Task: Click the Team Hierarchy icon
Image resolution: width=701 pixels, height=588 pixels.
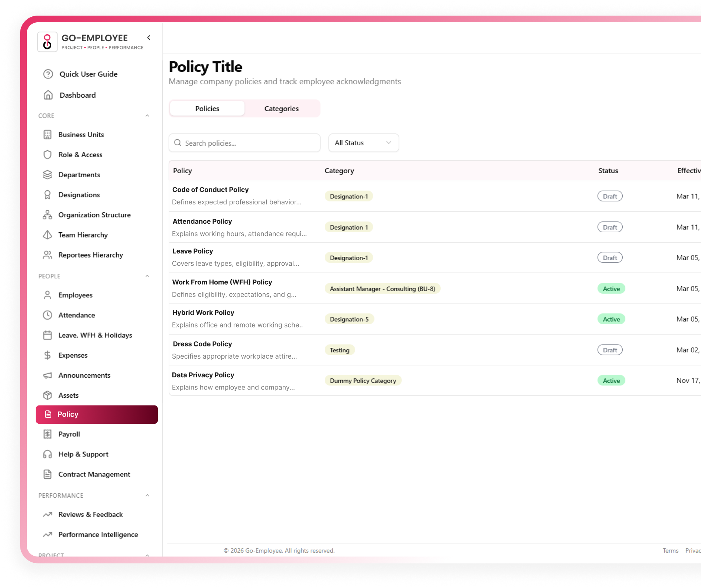Action: coord(48,235)
